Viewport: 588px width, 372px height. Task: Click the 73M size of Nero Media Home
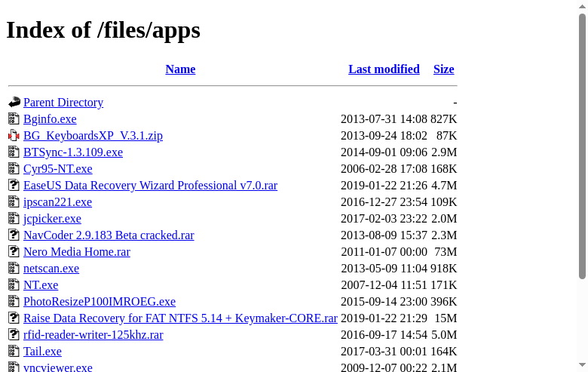click(446, 251)
